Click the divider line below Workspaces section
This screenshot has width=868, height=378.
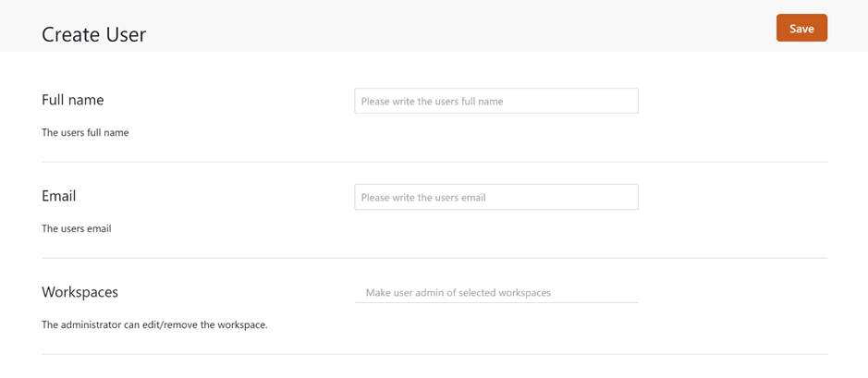point(434,354)
